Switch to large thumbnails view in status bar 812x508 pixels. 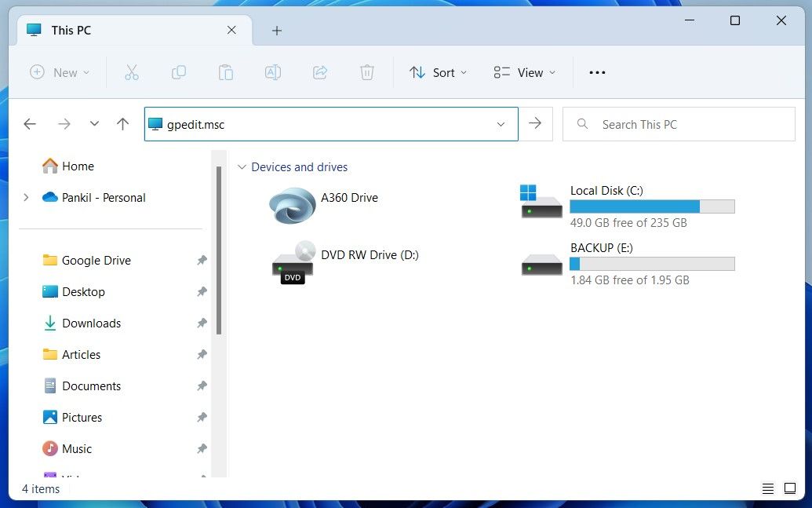[x=789, y=488]
